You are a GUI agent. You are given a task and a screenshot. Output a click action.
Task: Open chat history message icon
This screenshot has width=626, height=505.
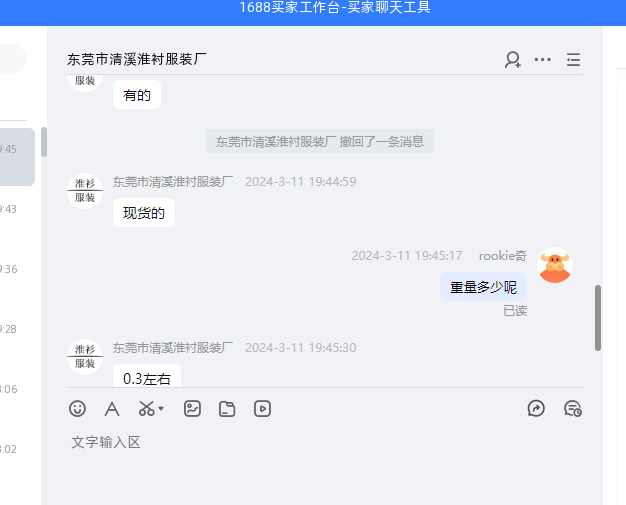point(573,409)
